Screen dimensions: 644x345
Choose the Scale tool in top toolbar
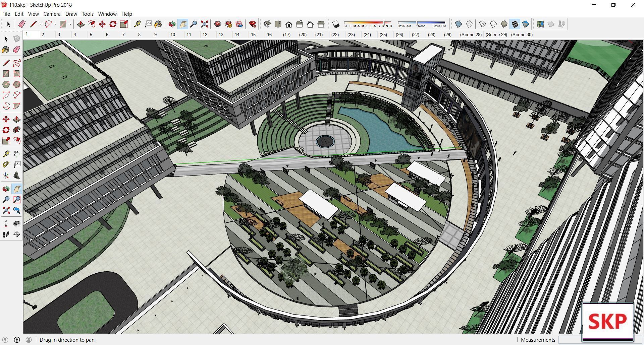(124, 24)
